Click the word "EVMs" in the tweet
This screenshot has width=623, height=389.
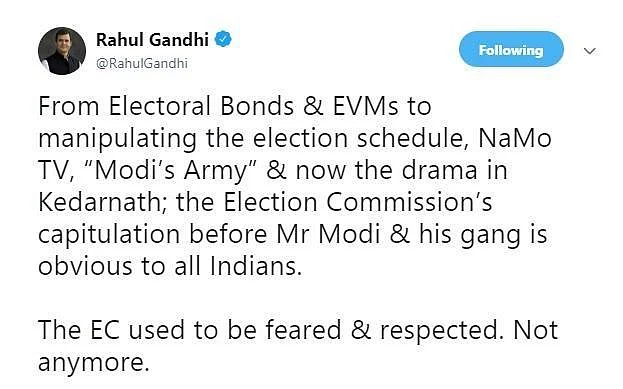pos(366,106)
